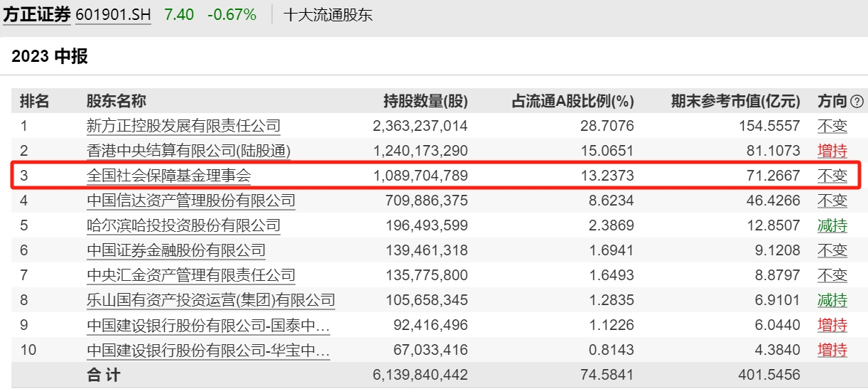Click the 2023 中报 heading
The height and width of the screenshot is (389, 868).
coord(50,56)
